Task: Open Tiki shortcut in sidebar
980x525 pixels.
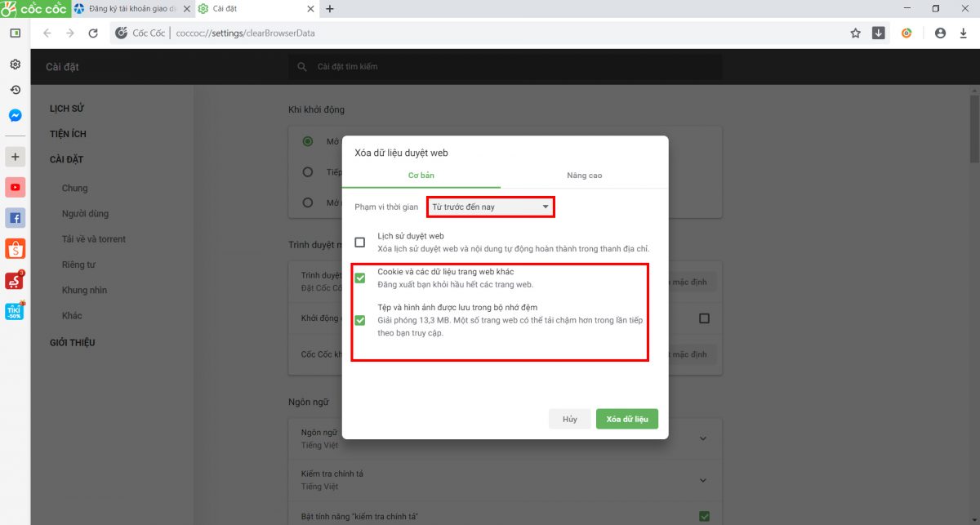Action: (x=15, y=310)
